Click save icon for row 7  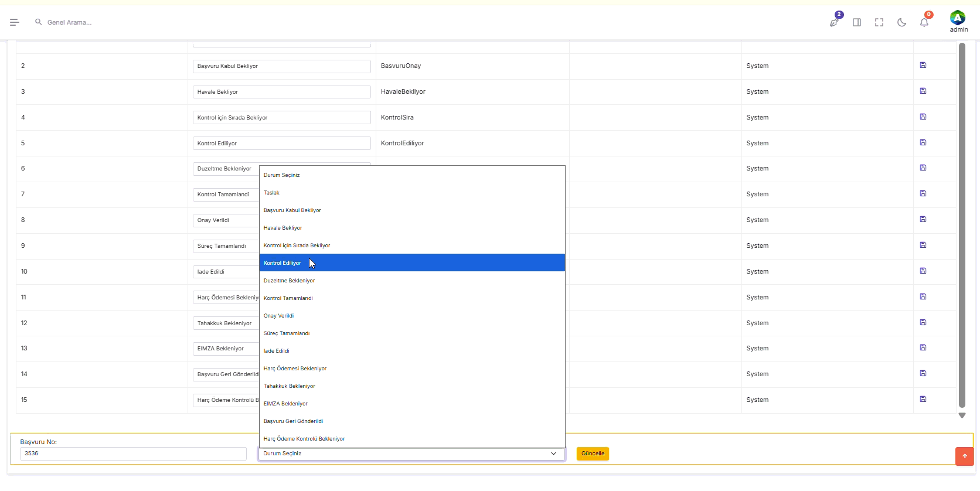click(923, 193)
